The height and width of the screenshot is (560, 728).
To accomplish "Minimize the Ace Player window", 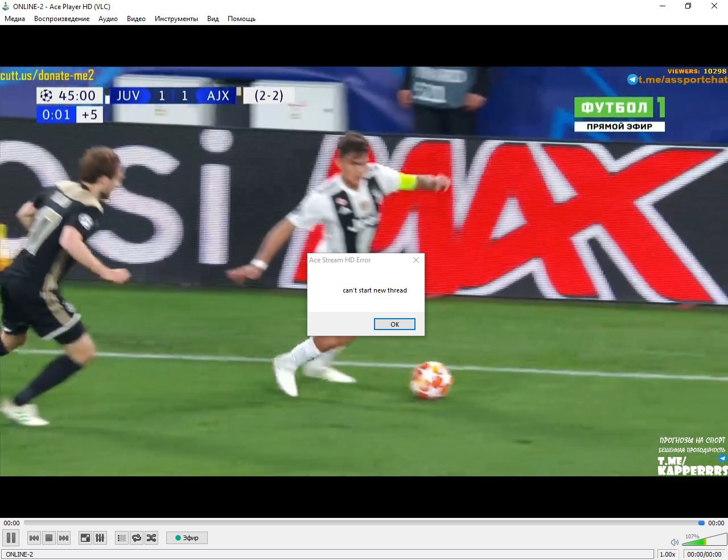I will point(663,6).
